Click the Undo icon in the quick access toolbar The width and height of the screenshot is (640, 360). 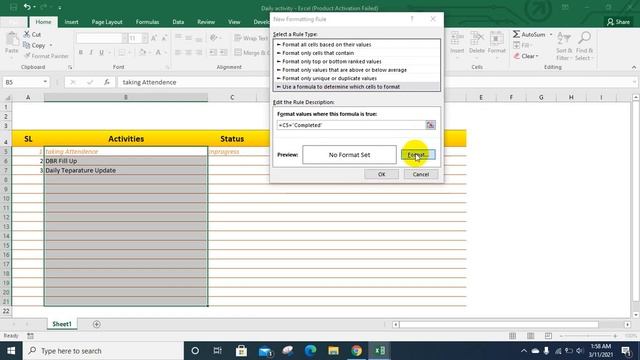point(27,7)
